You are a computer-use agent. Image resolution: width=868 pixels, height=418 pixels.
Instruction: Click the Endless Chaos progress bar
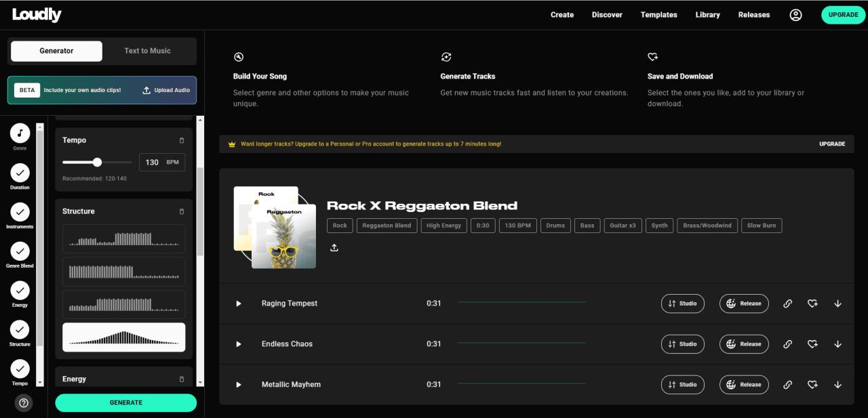[521, 343]
